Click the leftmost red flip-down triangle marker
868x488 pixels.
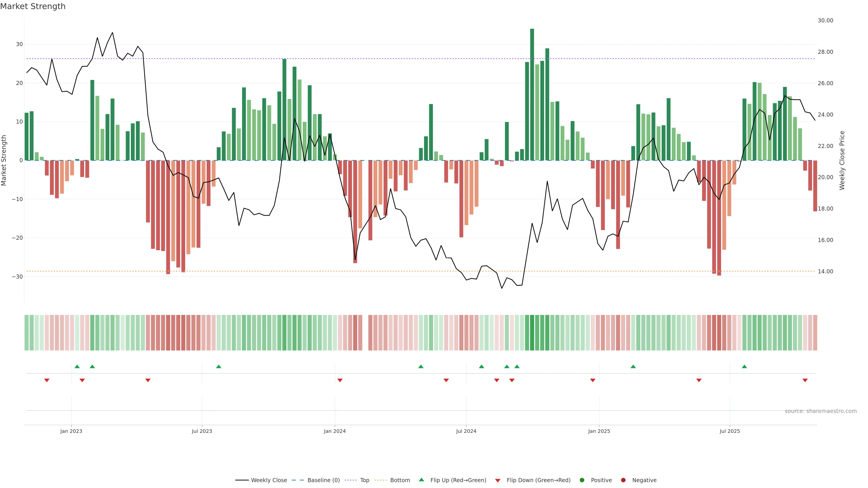coord(47,380)
